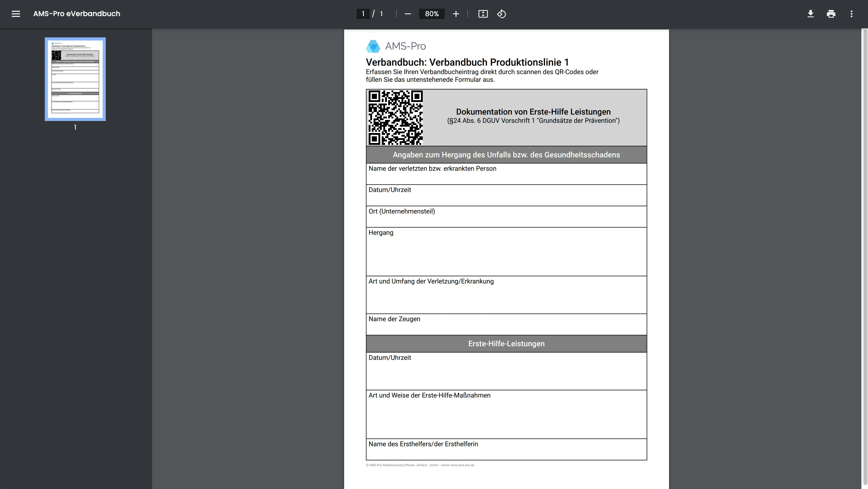Toggle the sidebar hamburger menu

pos(16,14)
